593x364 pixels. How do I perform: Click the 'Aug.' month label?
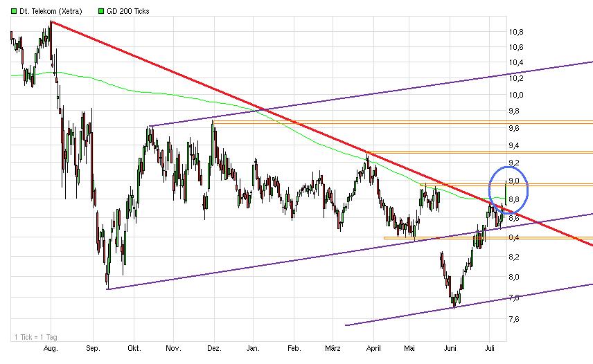pos(51,349)
